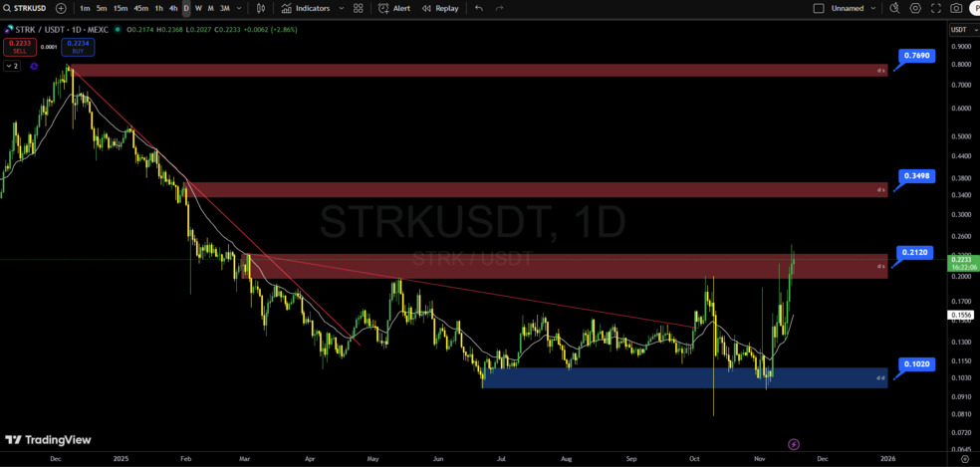Start bar Replay mode
Image resolution: width=980 pixels, height=467 pixels.
[x=440, y=8]
